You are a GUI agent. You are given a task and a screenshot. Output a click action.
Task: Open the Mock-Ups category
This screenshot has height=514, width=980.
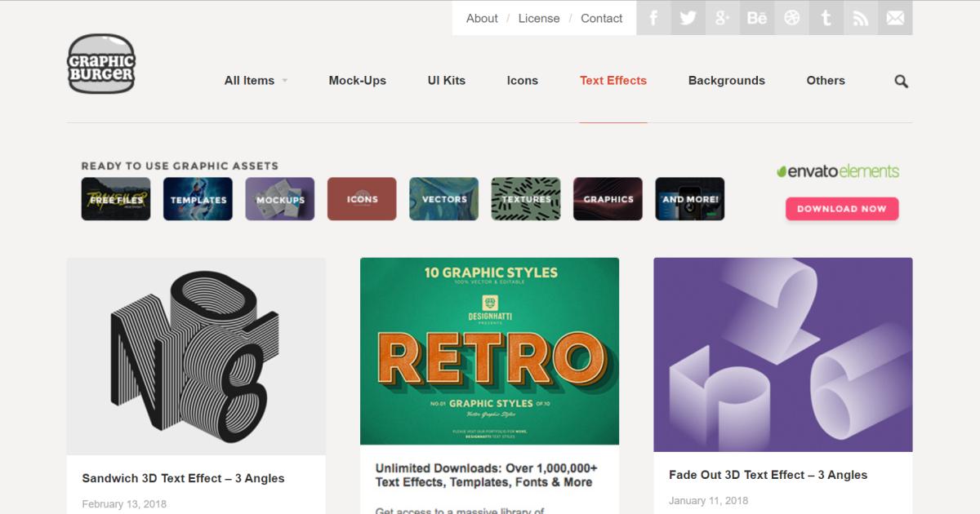tap(358, 80)
